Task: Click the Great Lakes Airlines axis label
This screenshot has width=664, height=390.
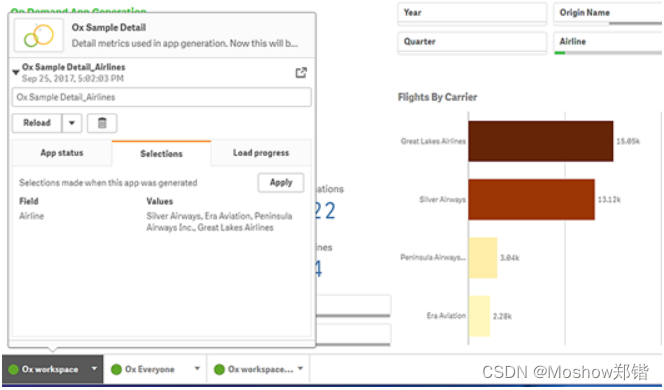Action: click(433, 141)
